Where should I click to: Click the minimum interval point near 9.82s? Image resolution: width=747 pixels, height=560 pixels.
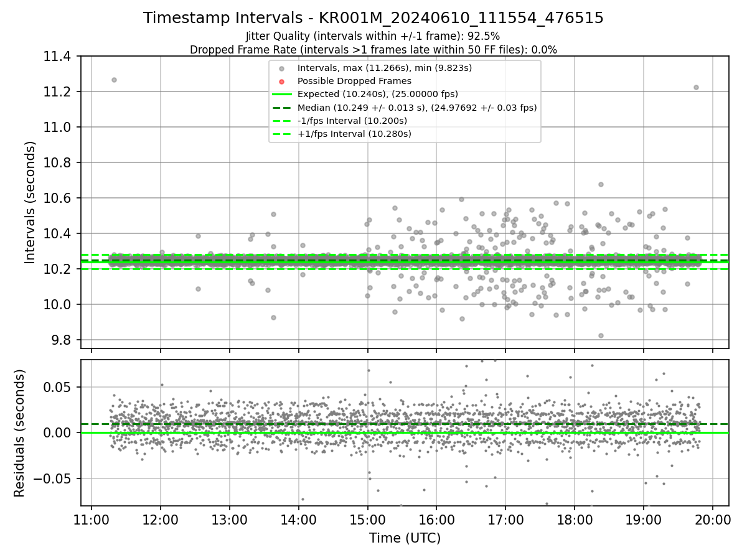coord(601,335)
